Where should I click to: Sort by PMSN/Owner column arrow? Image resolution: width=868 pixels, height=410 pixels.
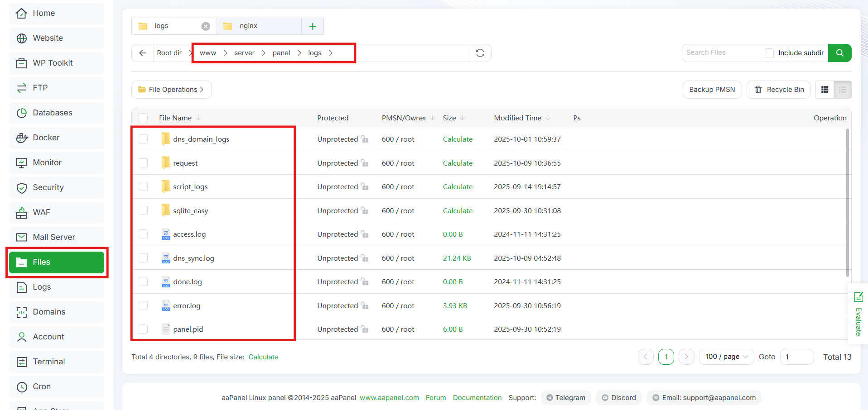click(433, 118)
